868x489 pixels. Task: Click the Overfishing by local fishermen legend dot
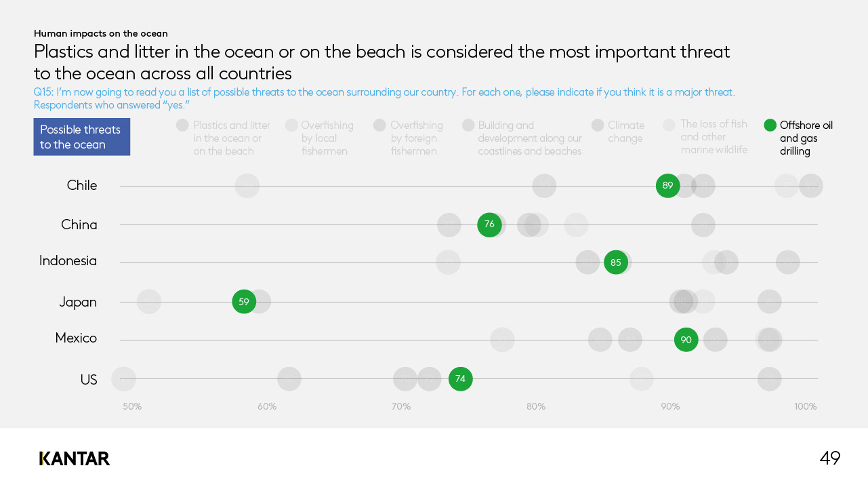(291, 125)
